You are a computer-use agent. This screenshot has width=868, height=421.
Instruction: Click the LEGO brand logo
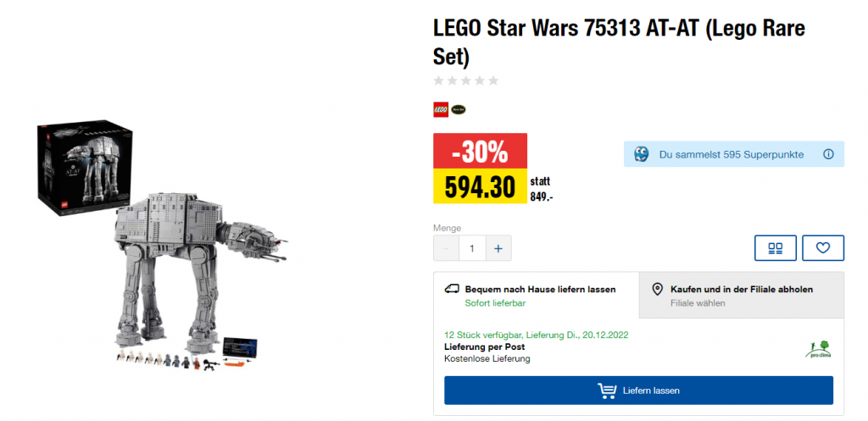441,109
